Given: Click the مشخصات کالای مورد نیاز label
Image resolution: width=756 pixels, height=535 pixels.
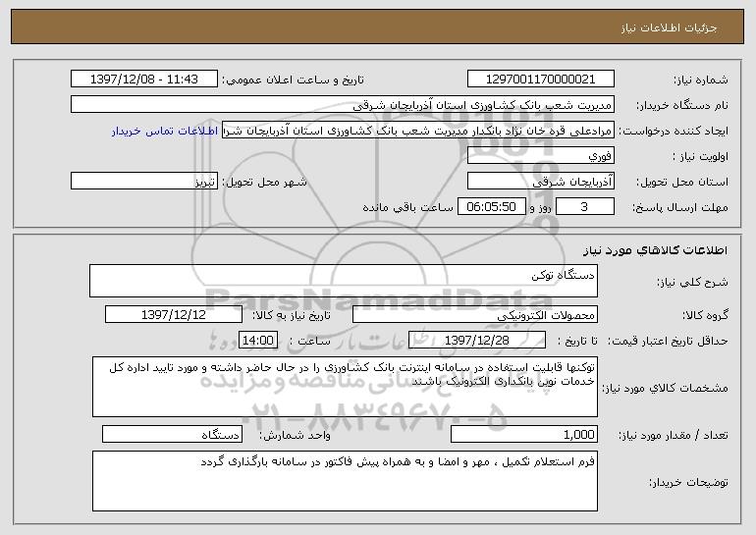Looking at the screenshot, I should click(666, 388).
